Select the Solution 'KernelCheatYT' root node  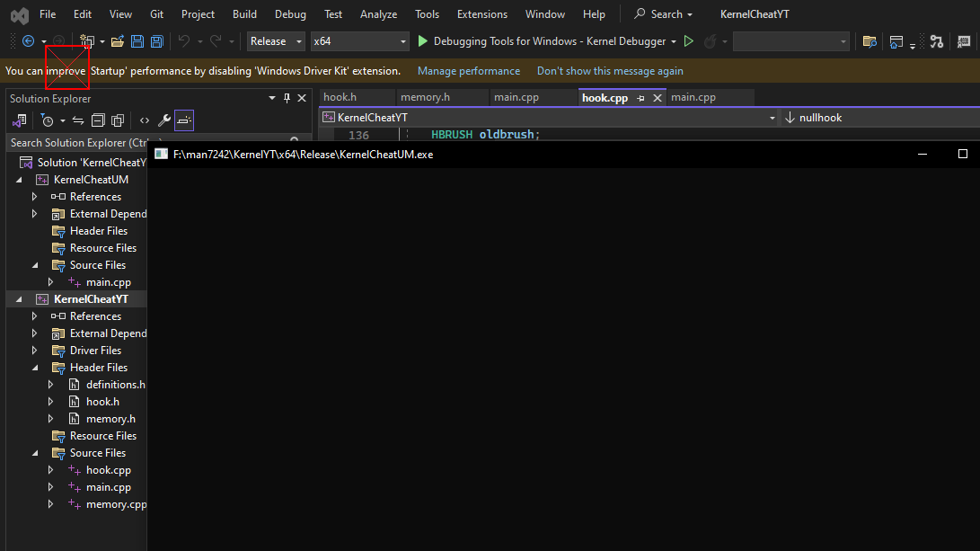pos(92,163)
